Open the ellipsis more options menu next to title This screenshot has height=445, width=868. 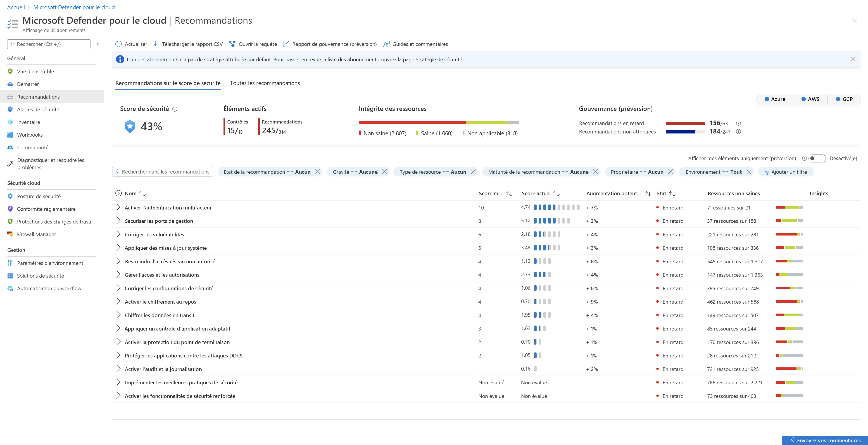(x=265, y=21)
